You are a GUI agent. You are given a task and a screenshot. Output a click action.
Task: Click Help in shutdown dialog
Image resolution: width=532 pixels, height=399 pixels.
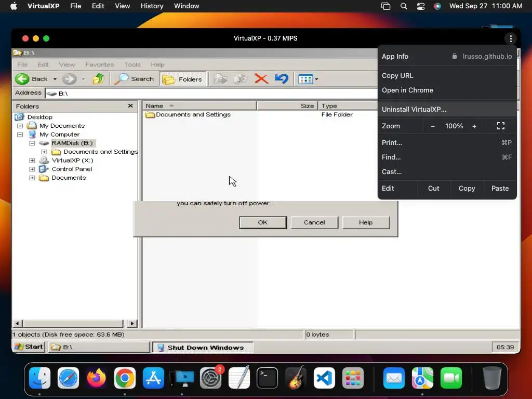[366, 222]
